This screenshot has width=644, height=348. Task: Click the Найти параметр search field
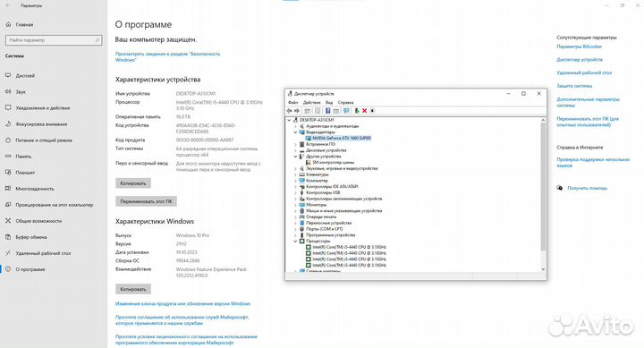(x=54, y=40)
